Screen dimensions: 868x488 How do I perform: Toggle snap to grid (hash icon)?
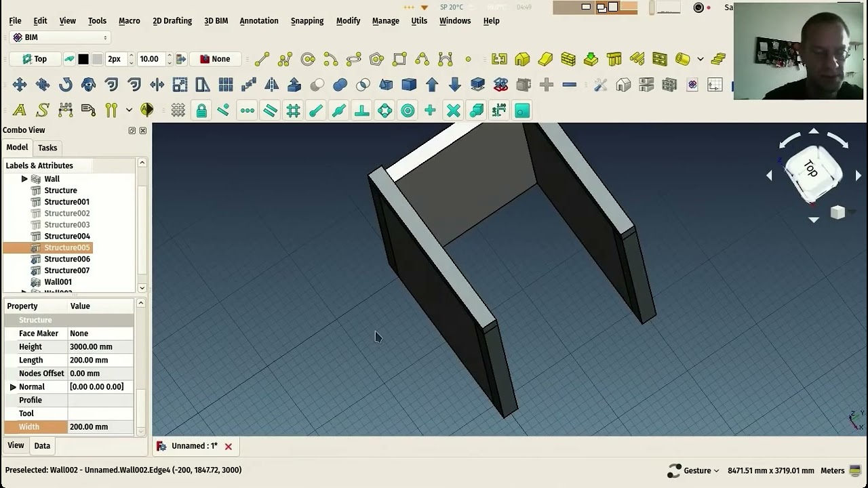coord(293,110)
